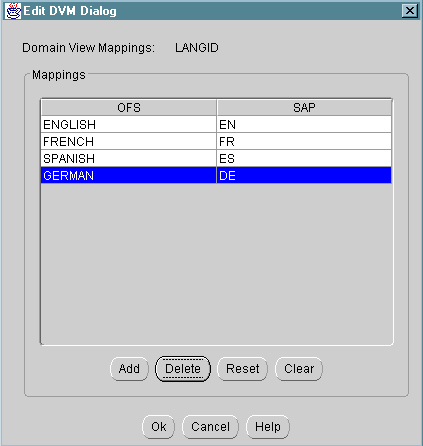The image size is (423, 446).
Task: Select the EN cell in SAP column
Action: [304, 124]
